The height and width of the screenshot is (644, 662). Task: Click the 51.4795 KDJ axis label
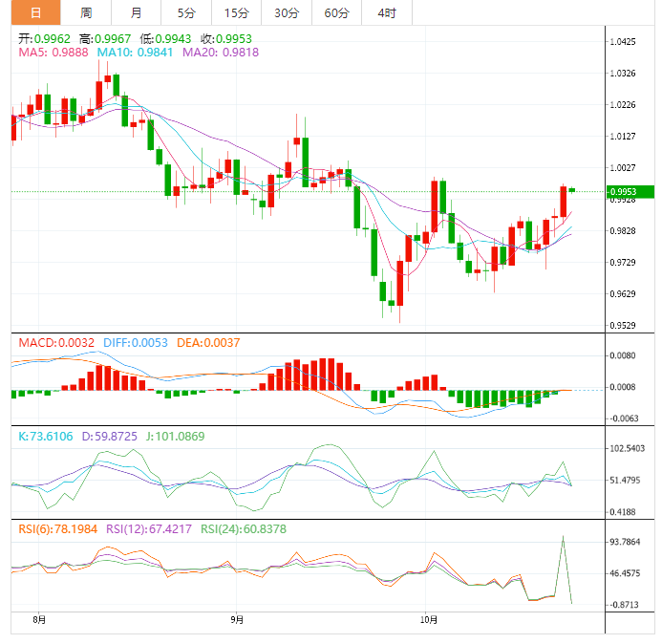(x=625, y=481)
